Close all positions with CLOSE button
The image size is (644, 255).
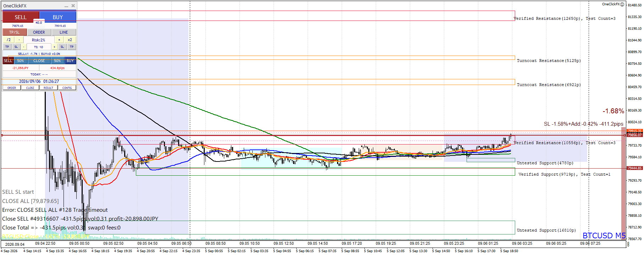[39, 61]
